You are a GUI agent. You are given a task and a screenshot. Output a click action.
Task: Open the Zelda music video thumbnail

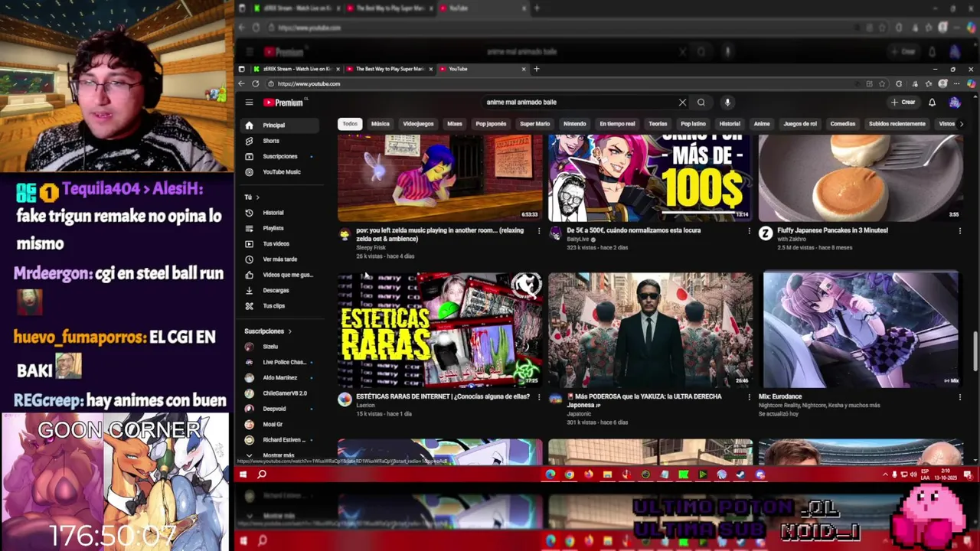coord(440,178)
